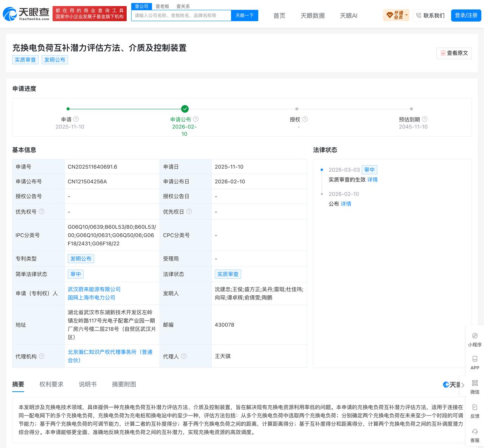Click the 2026-03-03 legal status date

344,170
